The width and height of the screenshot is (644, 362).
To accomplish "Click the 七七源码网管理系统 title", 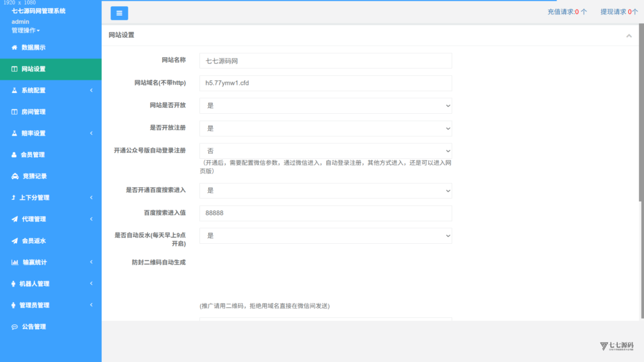I will (38, 11).
